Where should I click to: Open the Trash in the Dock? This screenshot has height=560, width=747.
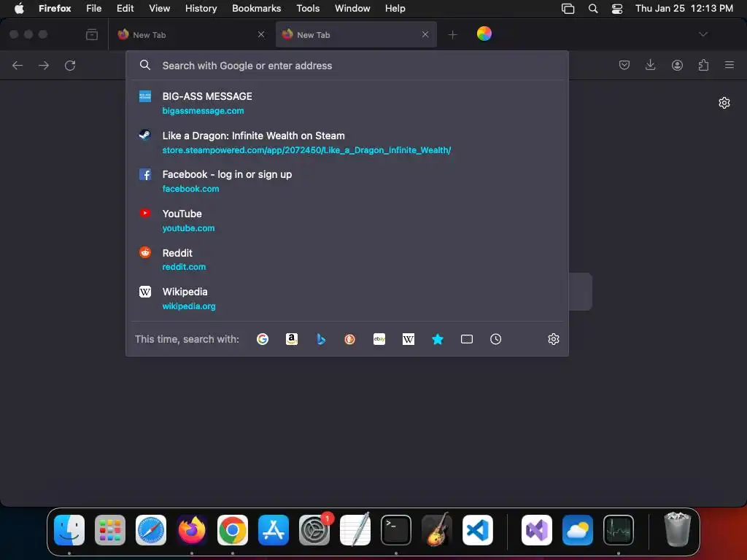677,529
